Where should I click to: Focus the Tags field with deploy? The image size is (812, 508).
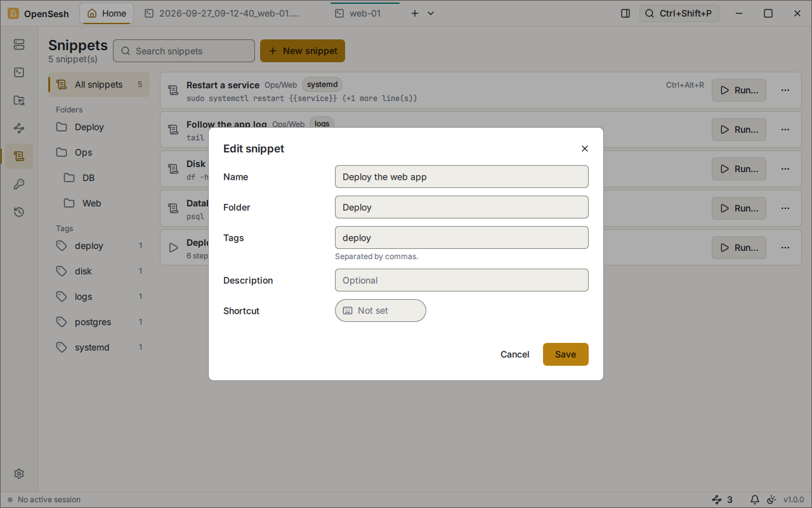(x=462, y=237)
